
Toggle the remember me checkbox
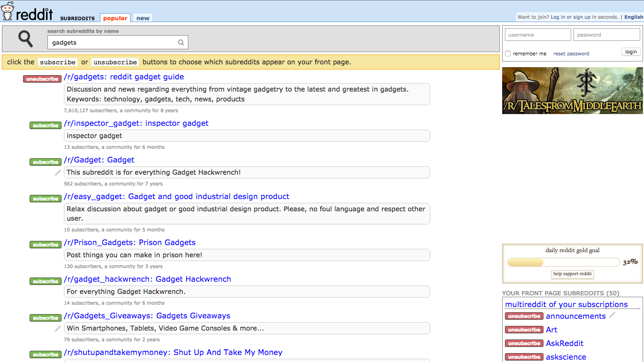pyautogui.click(x=508, y=54)
